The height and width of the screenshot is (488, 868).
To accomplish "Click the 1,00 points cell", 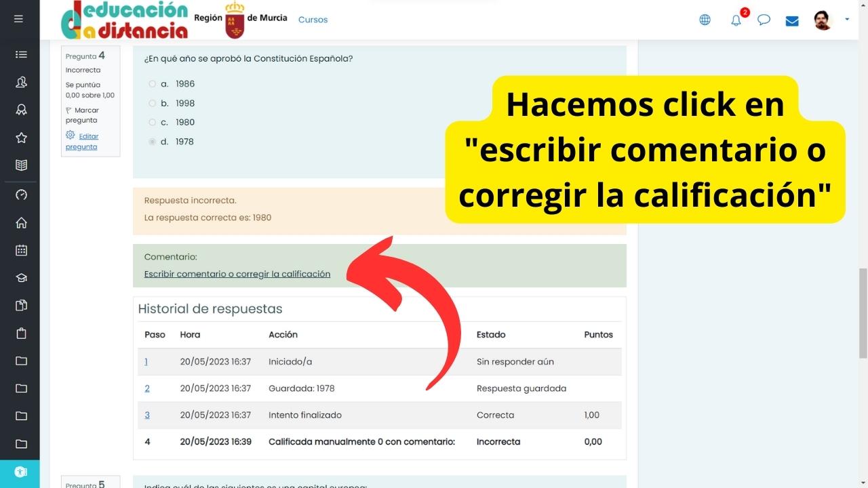I will pos(592,415).
